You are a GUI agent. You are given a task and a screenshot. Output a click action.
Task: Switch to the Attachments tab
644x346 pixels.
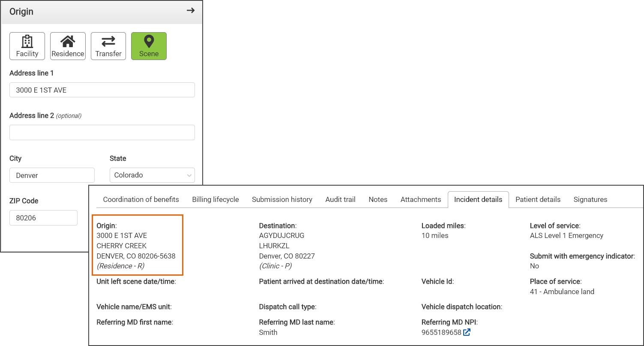pyautogui.click(x=421, y=199)
